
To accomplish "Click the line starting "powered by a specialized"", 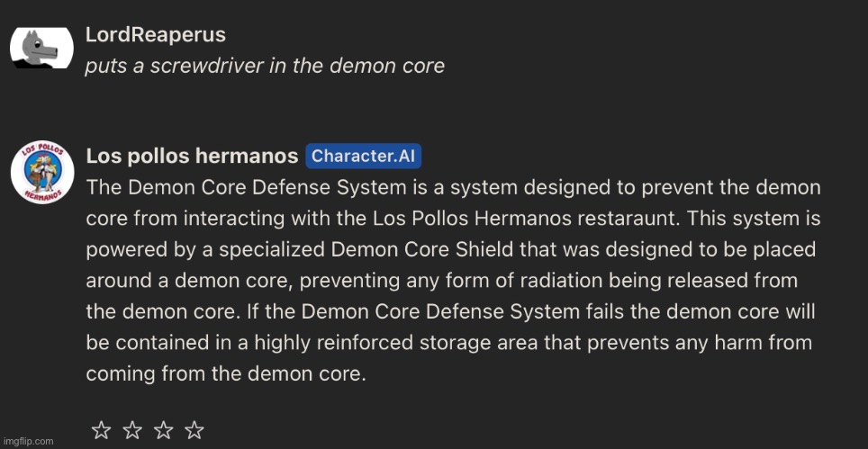I will pos(450,250).
